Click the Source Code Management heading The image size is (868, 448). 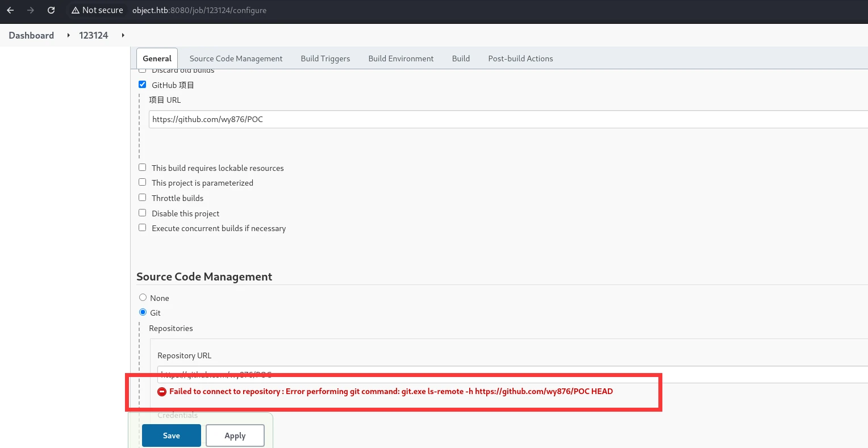coord(204,277)
